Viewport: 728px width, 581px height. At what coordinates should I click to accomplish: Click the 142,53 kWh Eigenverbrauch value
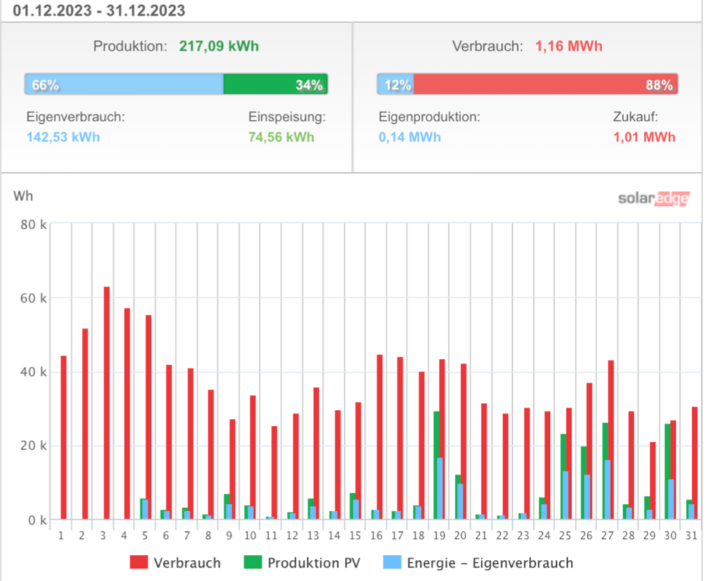[x=63, y=137]
